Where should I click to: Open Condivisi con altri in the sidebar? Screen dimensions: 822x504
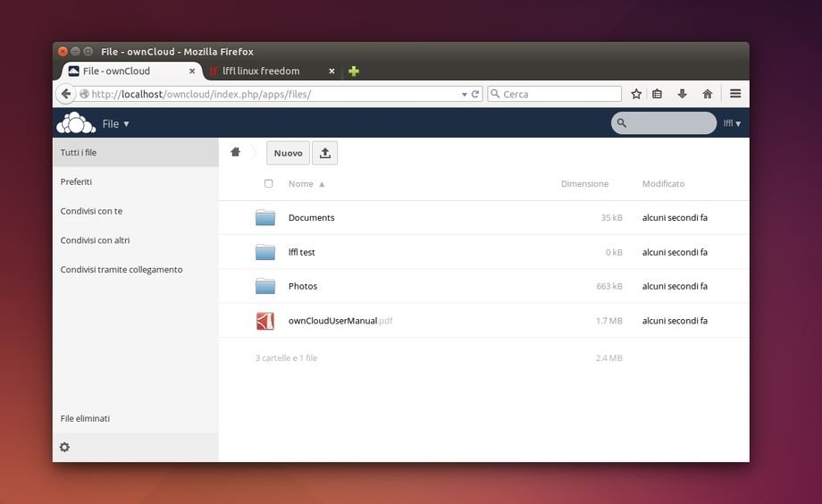pyautogui.click(x=96, y=240)
